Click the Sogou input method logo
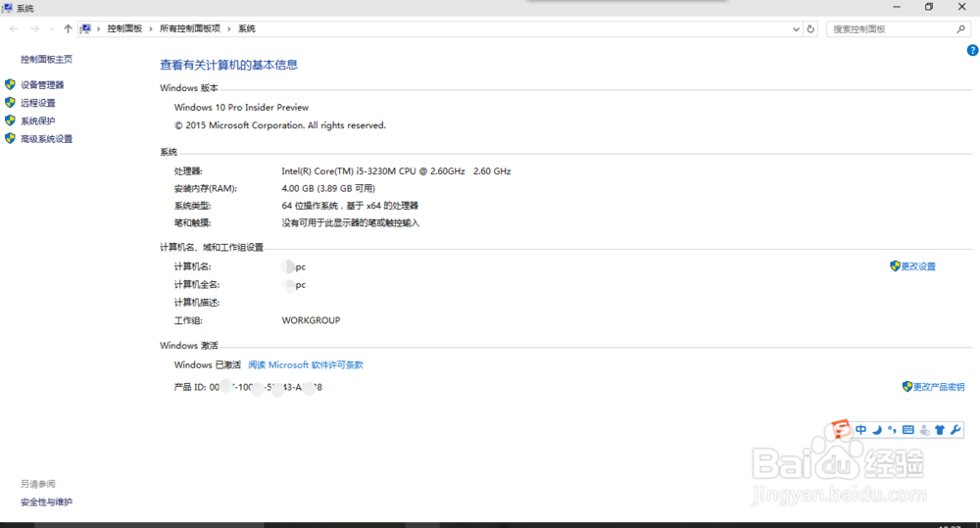 (841, 429)
